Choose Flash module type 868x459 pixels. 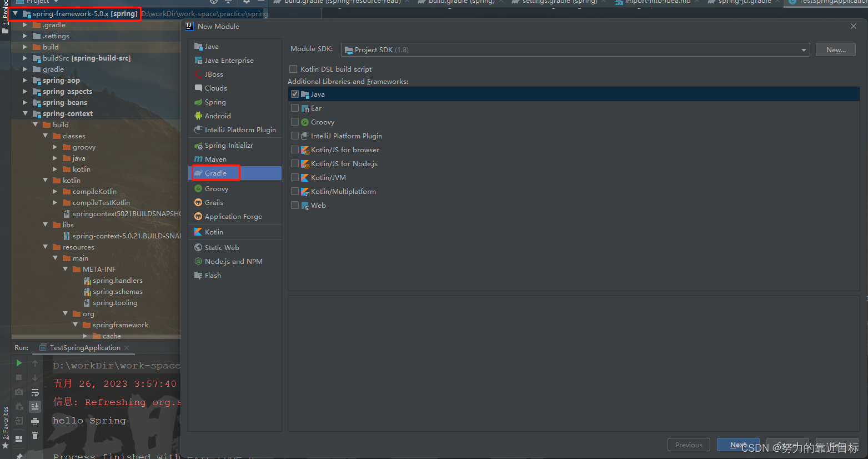235,276
